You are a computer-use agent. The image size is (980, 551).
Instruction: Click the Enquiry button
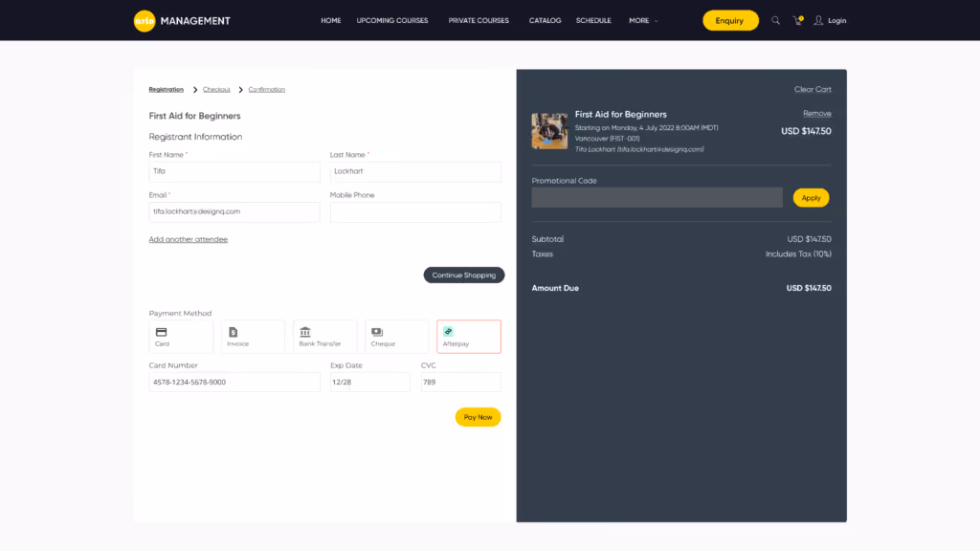pyautogui.click(x=730, y=21)
